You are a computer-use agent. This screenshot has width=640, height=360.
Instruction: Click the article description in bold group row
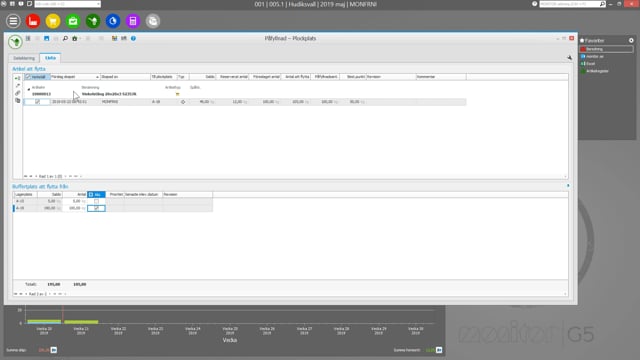point(109,94)
